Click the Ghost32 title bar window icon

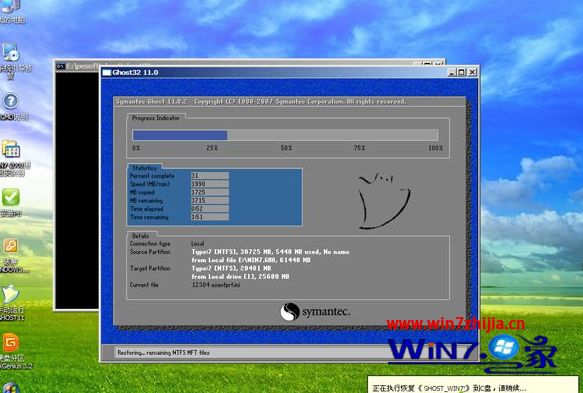pyautogui.click(x=107, y=73)
